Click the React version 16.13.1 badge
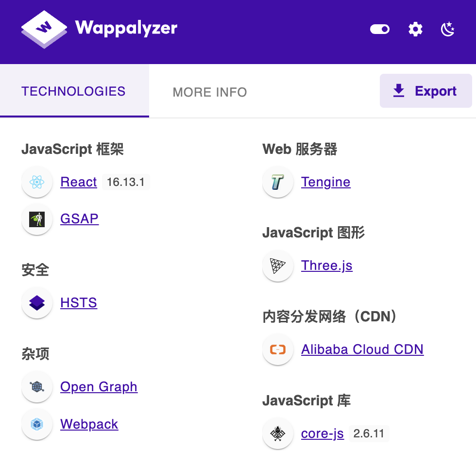This screenshot has height=466, width=476. [126, 182]
